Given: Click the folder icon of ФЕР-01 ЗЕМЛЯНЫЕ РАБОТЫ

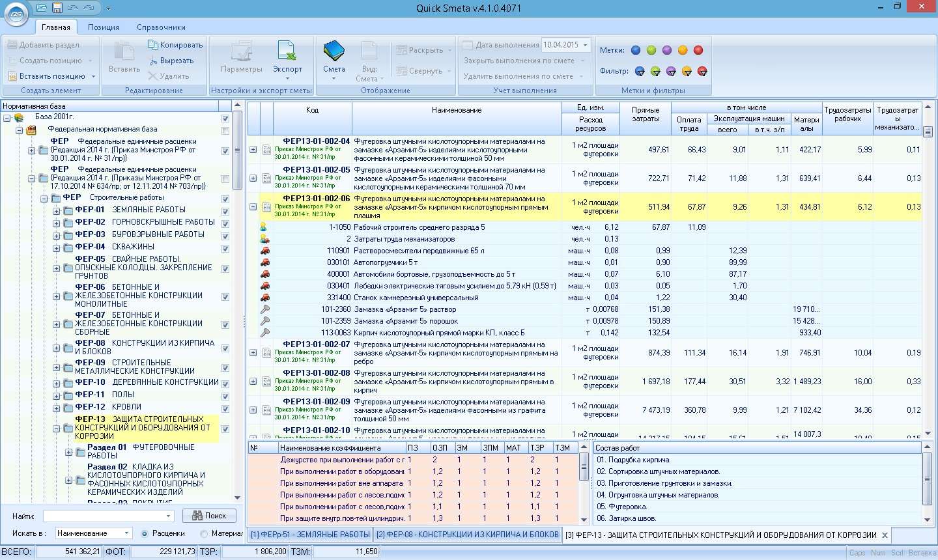Looking at the screenshot, I should click(x=67, y=210).
